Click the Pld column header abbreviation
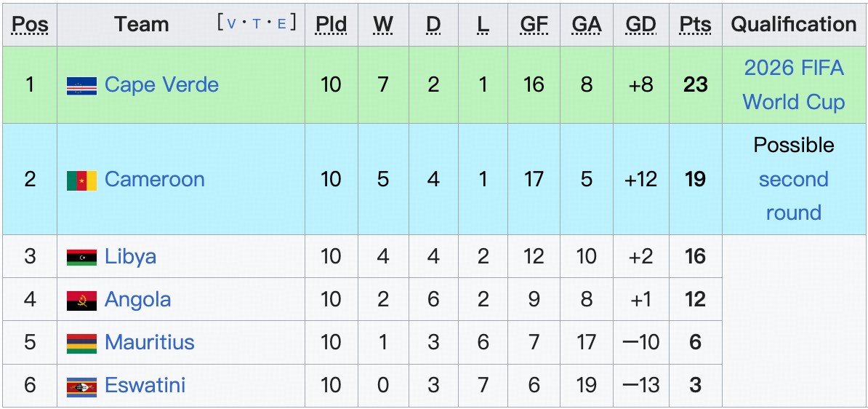Viewport: 868px width, 409px height. click(x=331, y=24)
